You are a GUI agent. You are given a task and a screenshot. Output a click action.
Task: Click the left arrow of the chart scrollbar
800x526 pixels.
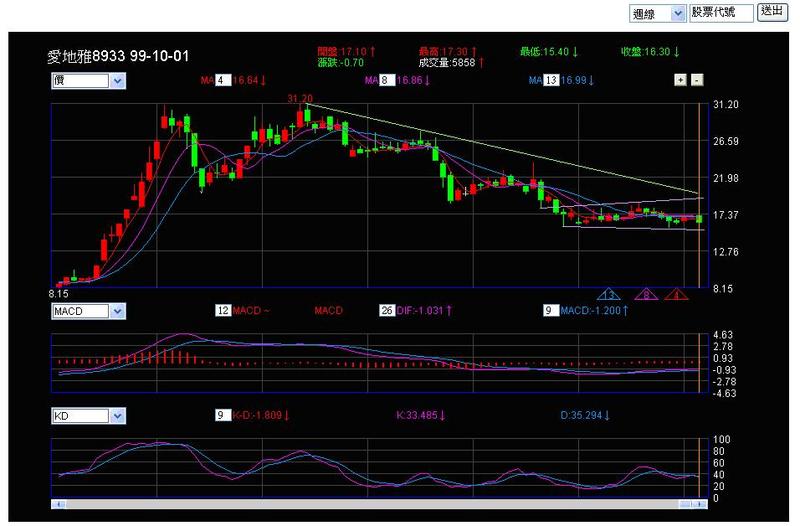55,505
